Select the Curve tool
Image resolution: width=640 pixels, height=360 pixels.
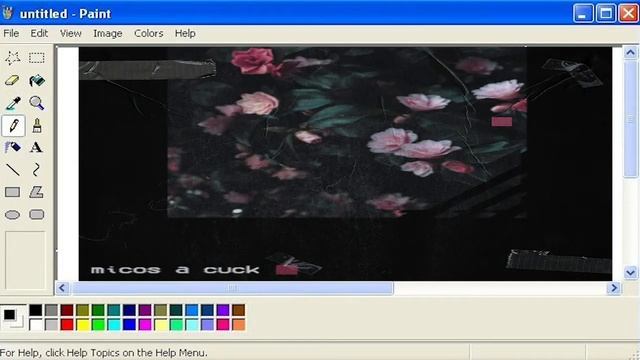[37, 169]
